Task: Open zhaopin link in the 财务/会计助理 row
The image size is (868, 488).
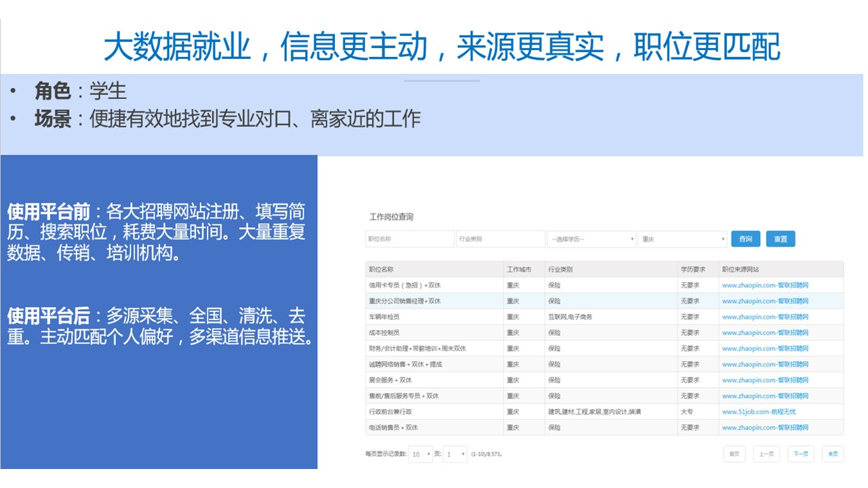Action: pyautogui.click(x=765, y=348)
